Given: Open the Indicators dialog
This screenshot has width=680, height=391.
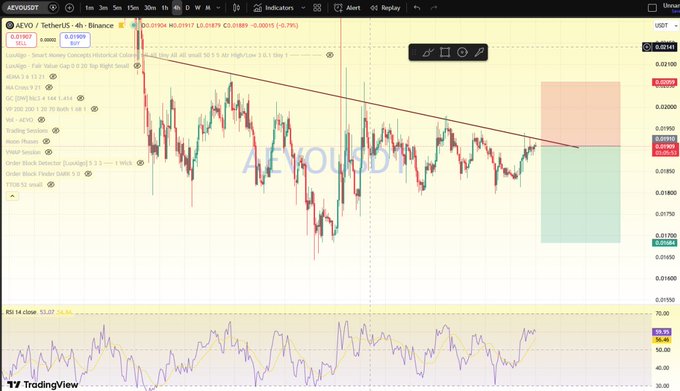Looking at the screenshot, I should pos(274,8).
